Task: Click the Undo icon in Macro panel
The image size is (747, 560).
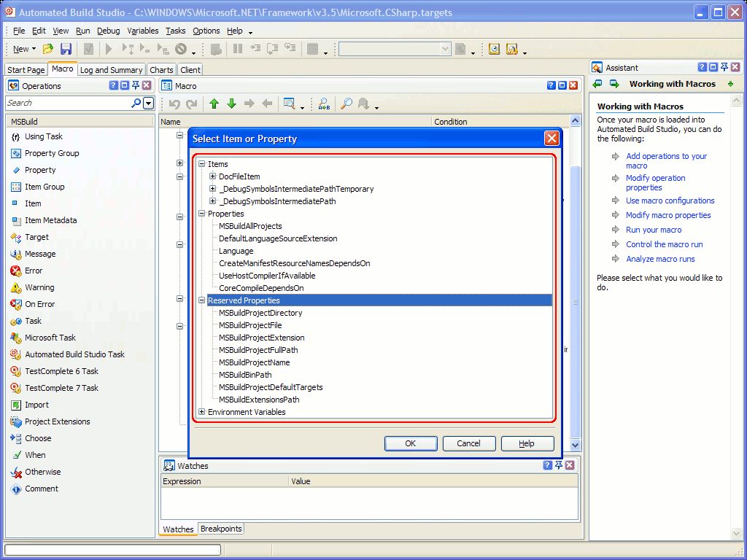Action: (174, 104)
